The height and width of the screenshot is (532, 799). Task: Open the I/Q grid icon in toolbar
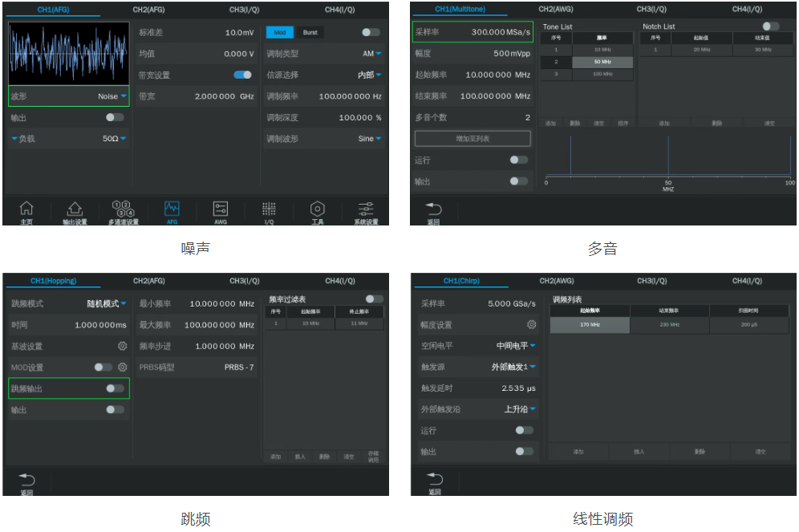tap(269, 211)
